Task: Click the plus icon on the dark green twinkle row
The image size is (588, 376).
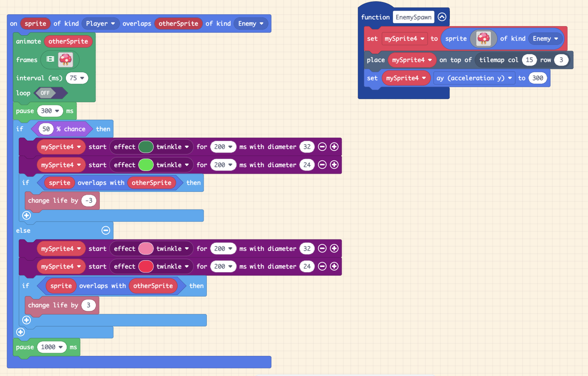Action: tap(334, 147)
